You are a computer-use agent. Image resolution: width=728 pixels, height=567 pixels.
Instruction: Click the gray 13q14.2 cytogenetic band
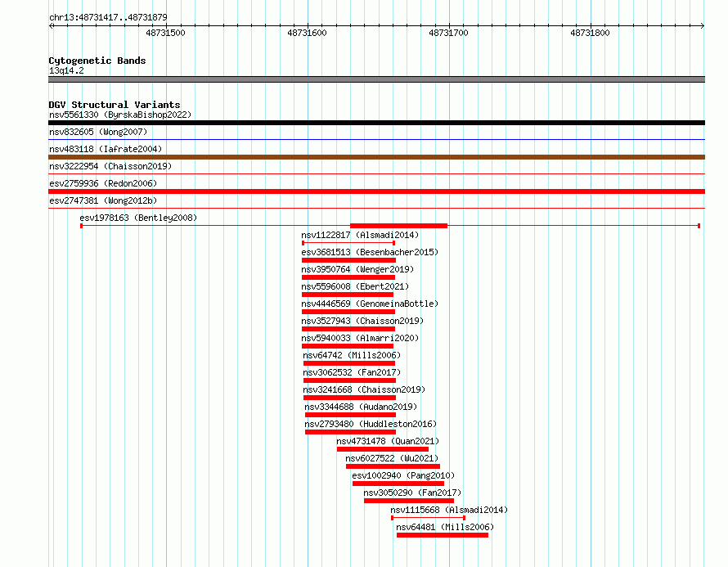[376, 79]
